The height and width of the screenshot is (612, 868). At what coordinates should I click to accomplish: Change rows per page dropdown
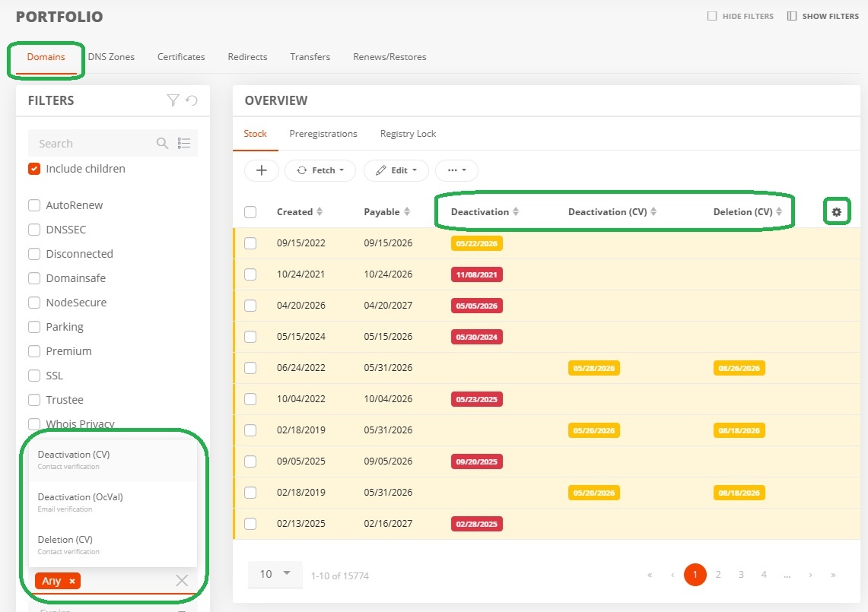(275, 575)
